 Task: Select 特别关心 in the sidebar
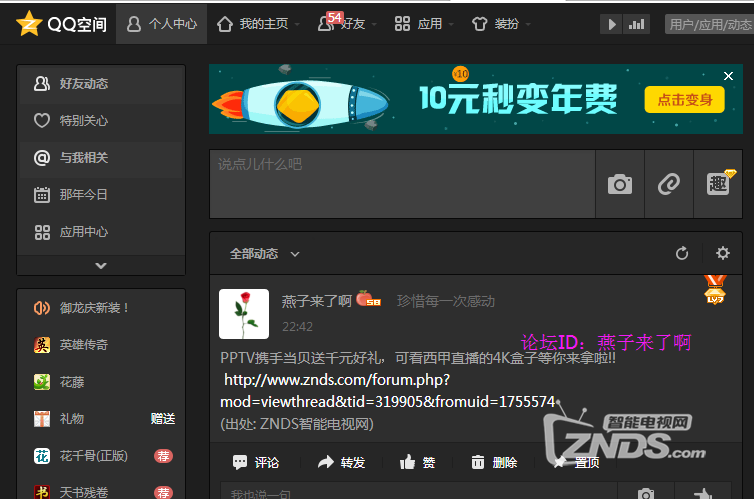84,121
